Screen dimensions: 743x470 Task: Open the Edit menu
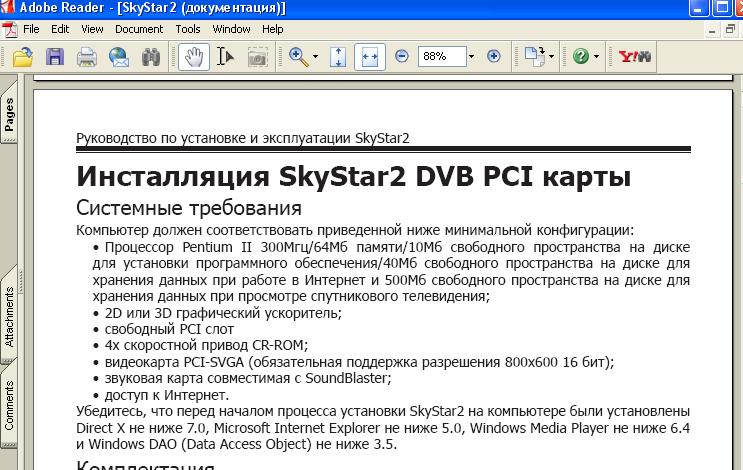pos(60,29)
